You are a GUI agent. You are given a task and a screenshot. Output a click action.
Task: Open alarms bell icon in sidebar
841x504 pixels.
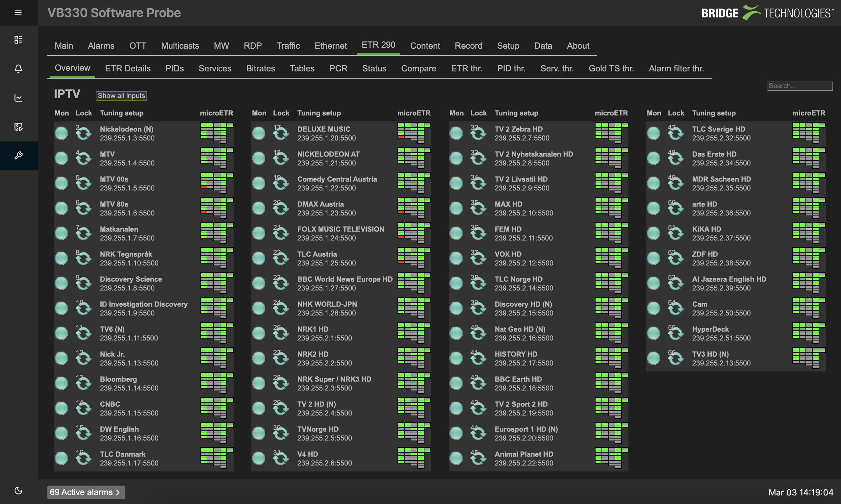[x=18, y=69]
